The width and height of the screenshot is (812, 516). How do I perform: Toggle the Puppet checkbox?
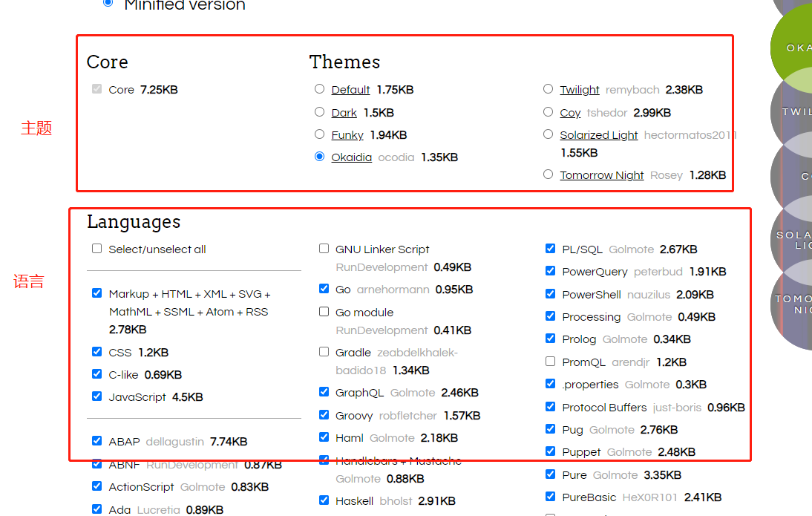pos(551,451)
